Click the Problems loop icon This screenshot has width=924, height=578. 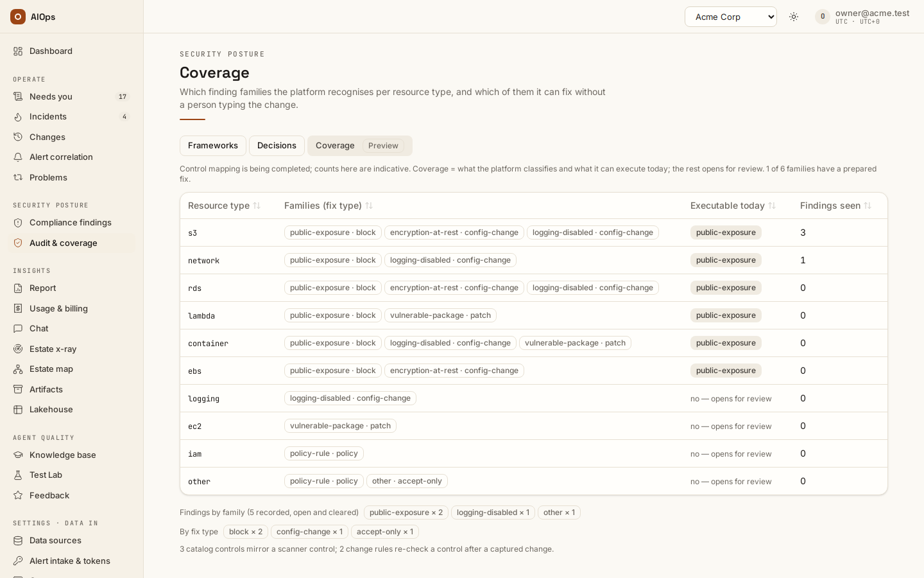pos(18,178)
